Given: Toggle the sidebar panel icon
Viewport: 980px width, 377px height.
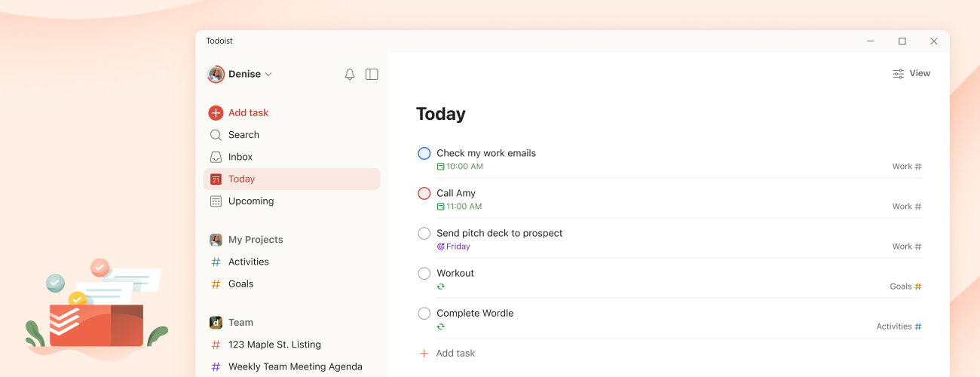Looking at the screenshot, I should click(372, 75).
